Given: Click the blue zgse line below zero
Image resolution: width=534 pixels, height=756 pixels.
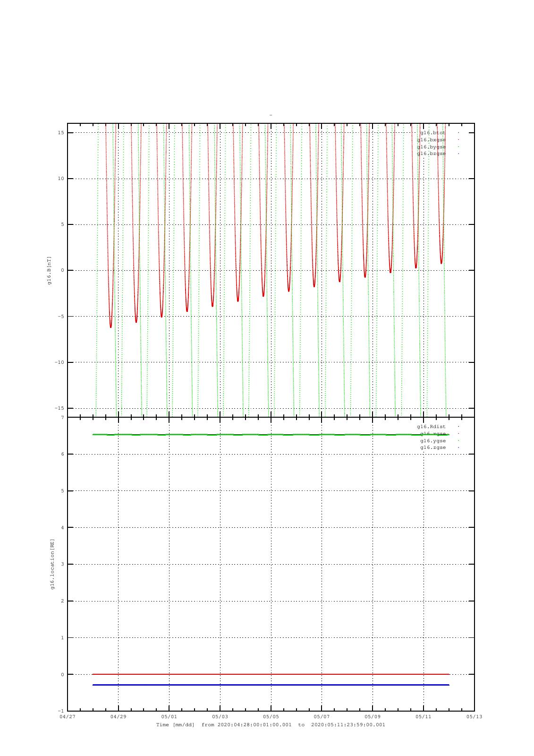Looking at the screenshot, I should tap(271, 685).
